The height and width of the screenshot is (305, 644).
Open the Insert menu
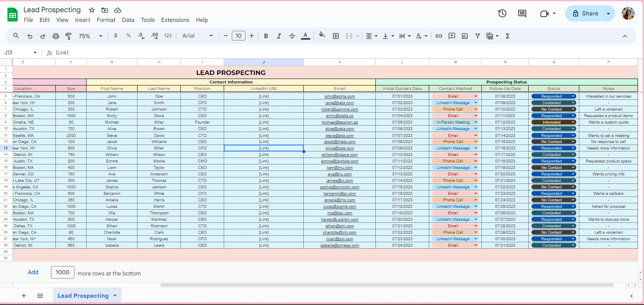point(83,20)
